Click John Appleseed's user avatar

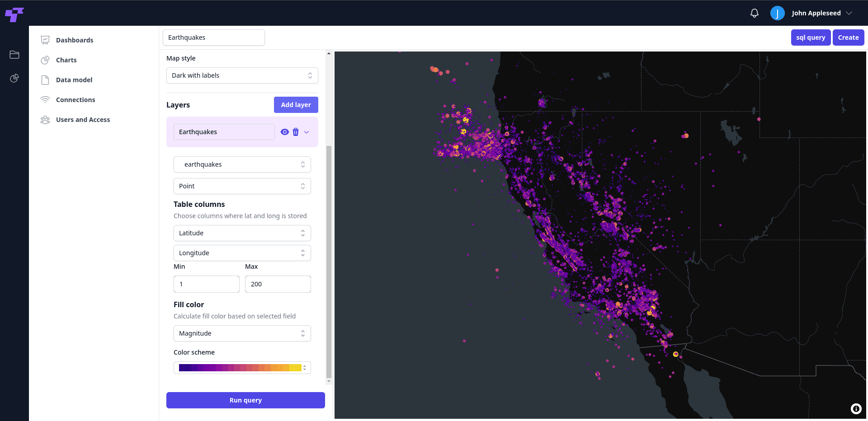[x=777, y=13]
